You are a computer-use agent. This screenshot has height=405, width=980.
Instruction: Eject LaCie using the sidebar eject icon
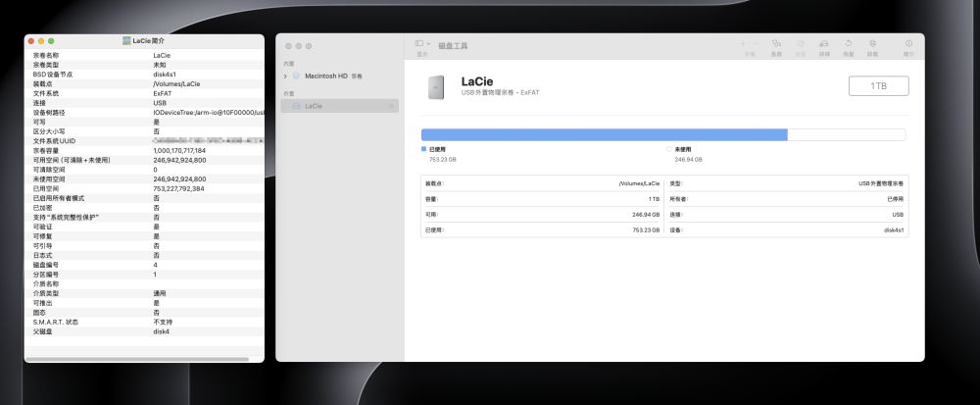tap(391, 106)
